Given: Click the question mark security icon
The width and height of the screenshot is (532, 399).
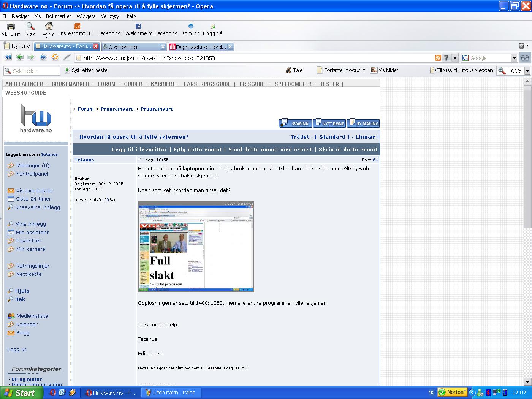Looking at the screenshot, I should coord(447,58).
